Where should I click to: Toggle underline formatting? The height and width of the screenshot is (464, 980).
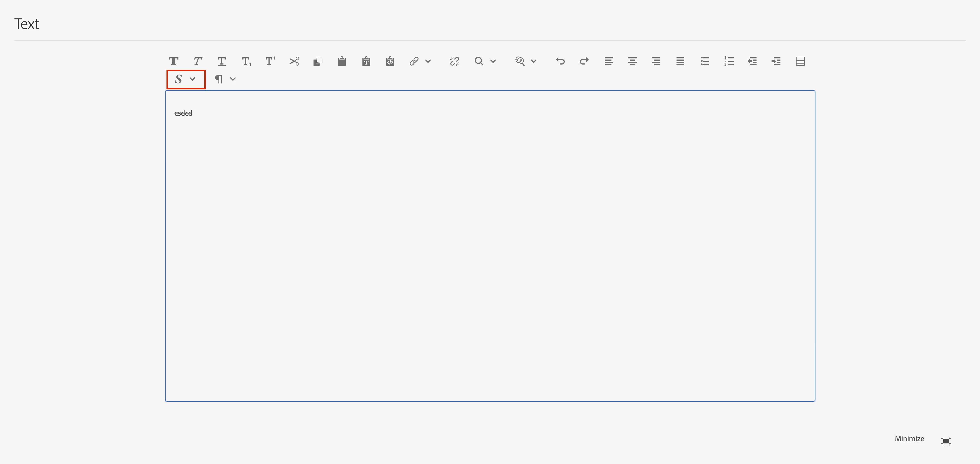coord(222,61)
